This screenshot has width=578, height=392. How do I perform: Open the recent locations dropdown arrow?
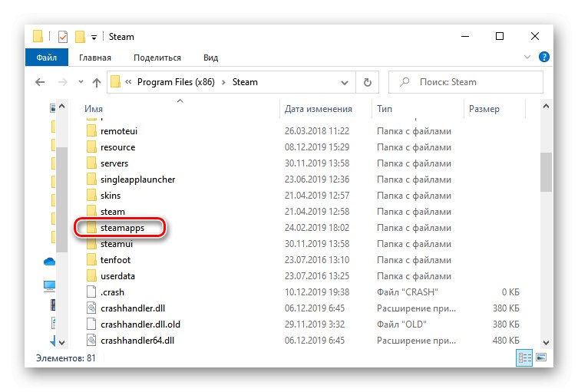click(x=81, y=82)
